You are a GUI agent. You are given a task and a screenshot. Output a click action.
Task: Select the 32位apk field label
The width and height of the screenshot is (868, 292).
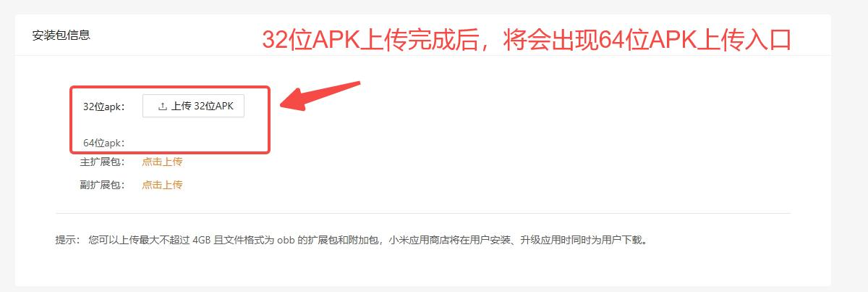(x=103, y=107)
